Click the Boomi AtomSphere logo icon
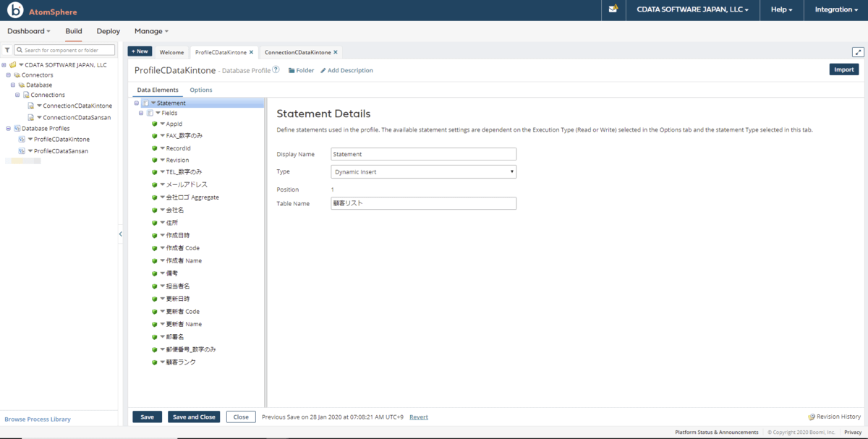868x439 pixels. tap(14, 10)
